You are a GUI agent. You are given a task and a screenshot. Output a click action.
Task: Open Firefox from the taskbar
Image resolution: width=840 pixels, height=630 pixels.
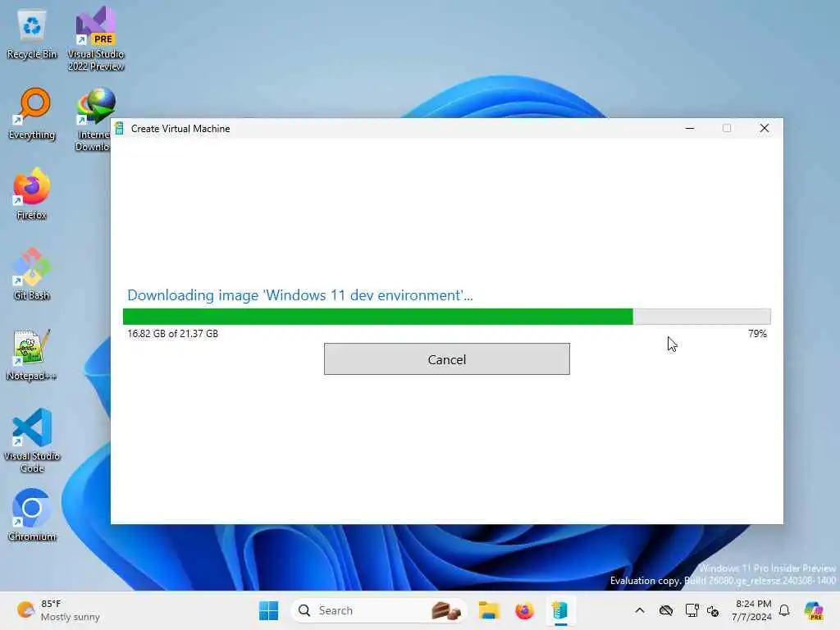click(x=524, y=610)
